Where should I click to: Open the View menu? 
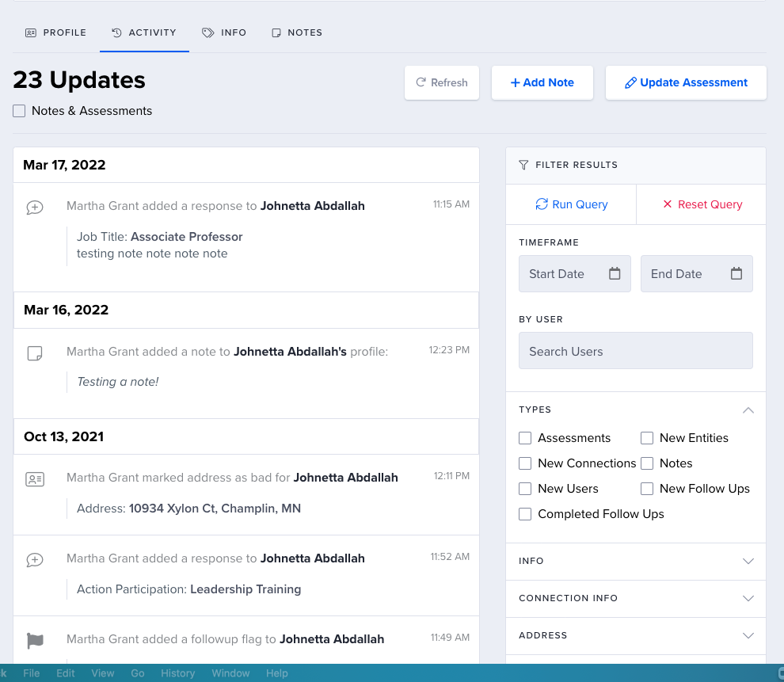tap(102, 673)
